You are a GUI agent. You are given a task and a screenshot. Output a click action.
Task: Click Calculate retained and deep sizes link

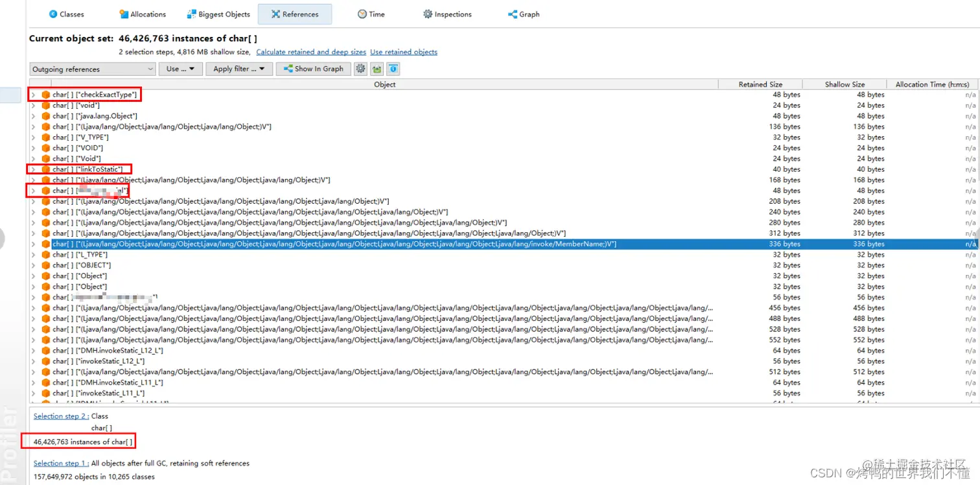coord(311,52)
